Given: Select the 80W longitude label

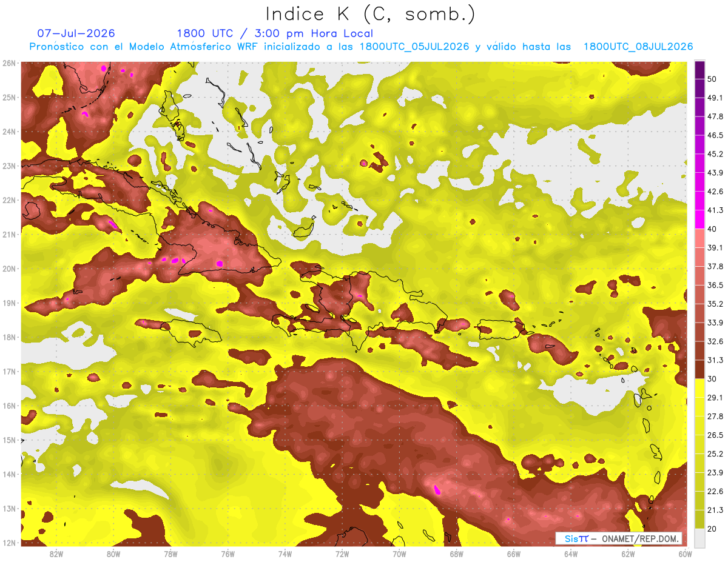Looking at the screenshot, I should (x=113, y=554).
